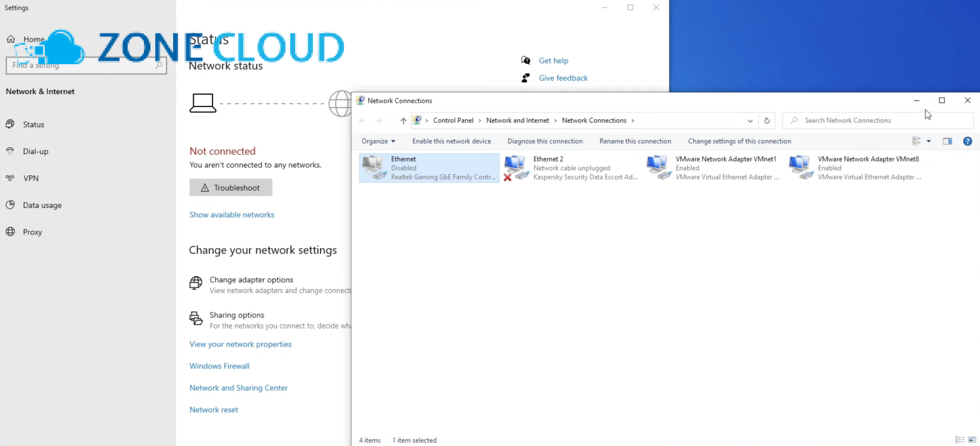Click Network reset link
Image resolution: width=980 pixels, height=446 pixels.
click(x=214, y=410)
